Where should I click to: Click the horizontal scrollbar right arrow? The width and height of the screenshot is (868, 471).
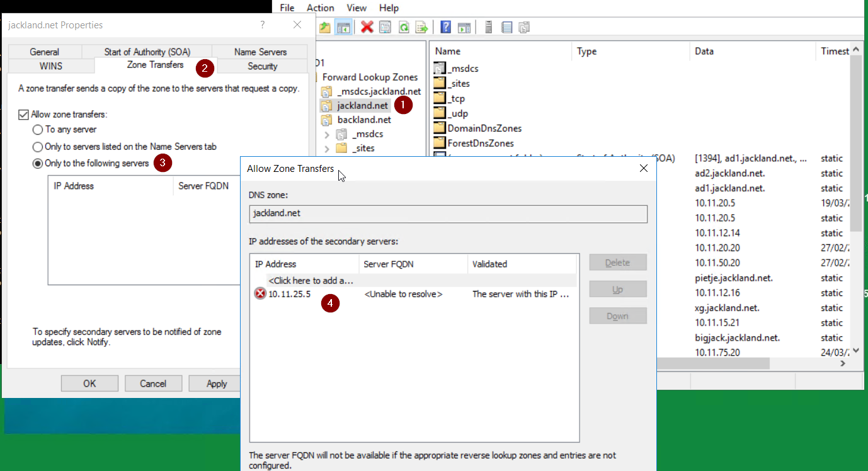(x=843, y=364)
